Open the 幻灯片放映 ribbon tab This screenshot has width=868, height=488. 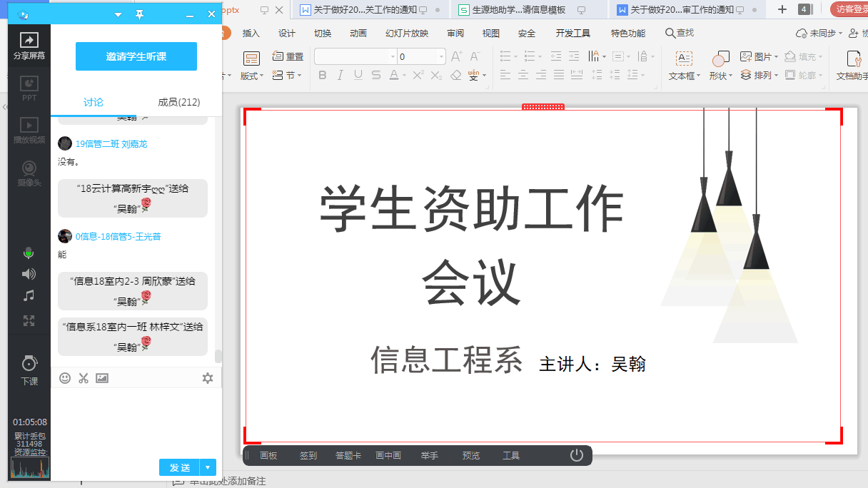pyautogui.click(x=407, y=34)
